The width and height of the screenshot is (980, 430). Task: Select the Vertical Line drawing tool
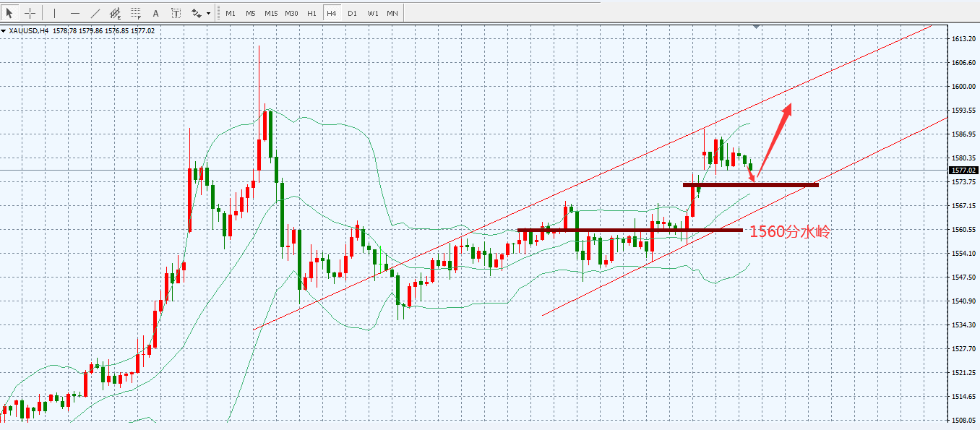click(55, 13)
